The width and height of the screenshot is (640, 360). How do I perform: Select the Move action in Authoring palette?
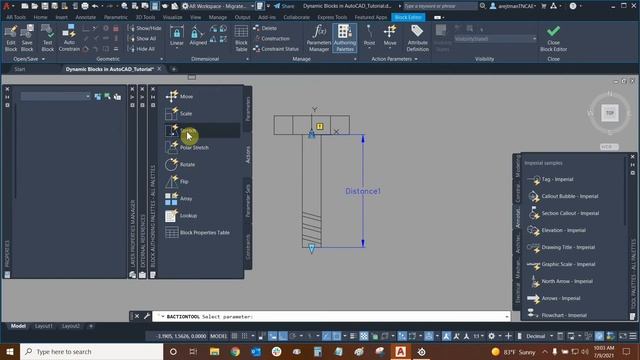pos(180,96)
